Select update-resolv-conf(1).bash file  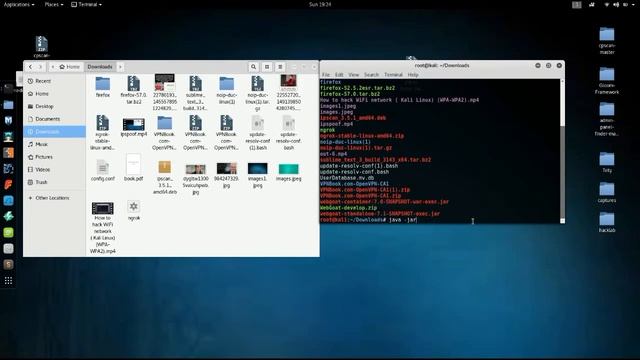tap(258, 133)
